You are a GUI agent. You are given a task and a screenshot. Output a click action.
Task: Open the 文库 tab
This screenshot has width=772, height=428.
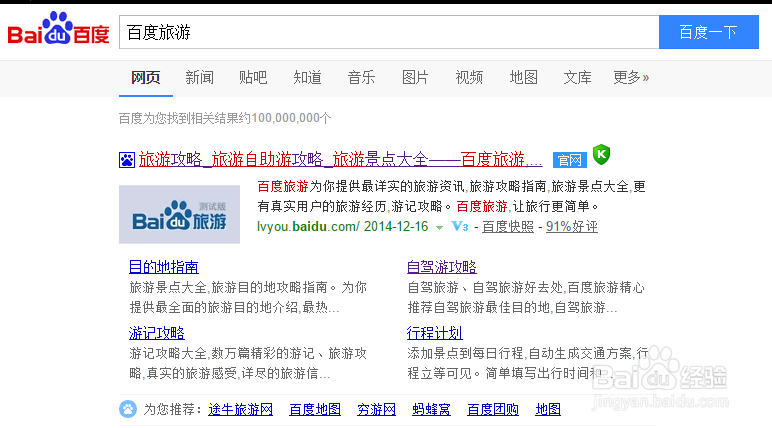pyautogui.click(x=577, y=77)
